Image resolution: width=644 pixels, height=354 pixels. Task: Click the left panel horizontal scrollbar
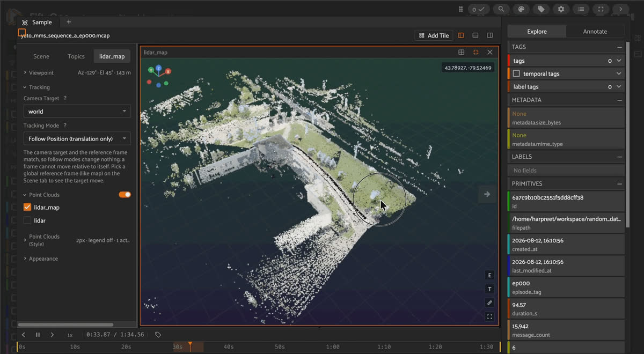(x=65, y=324)
